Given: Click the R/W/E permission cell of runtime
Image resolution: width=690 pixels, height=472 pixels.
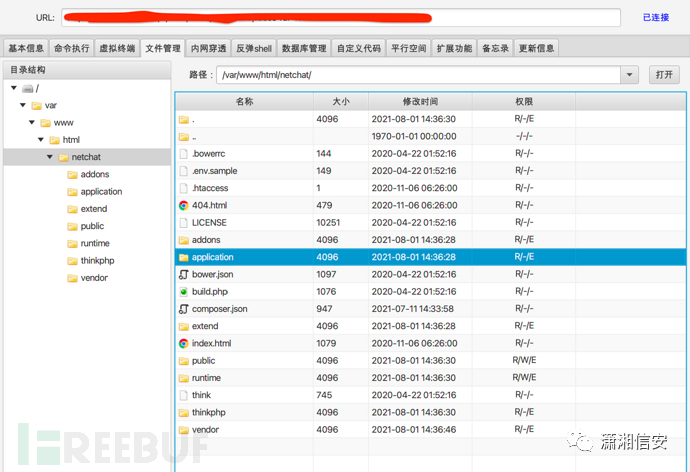Looking at the screenshot, I should pyautogui.click(x=524, y=377).
